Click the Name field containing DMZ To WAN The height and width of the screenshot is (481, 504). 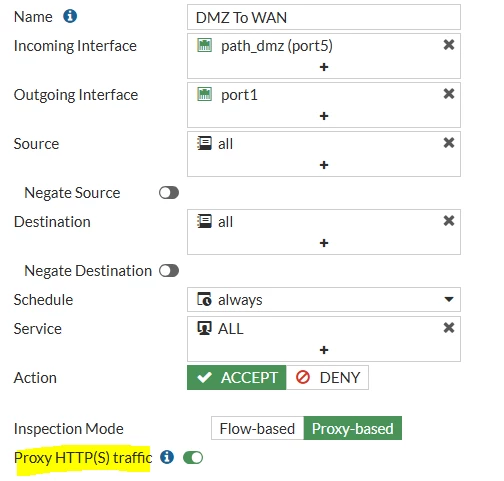[x=324, y=17]
